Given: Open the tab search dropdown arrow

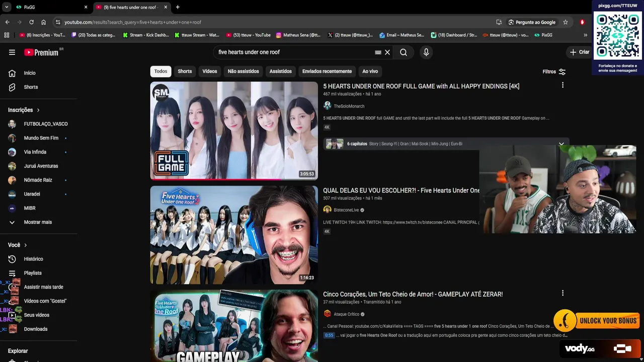Looking at the screenshot, I should coord(7,7).
